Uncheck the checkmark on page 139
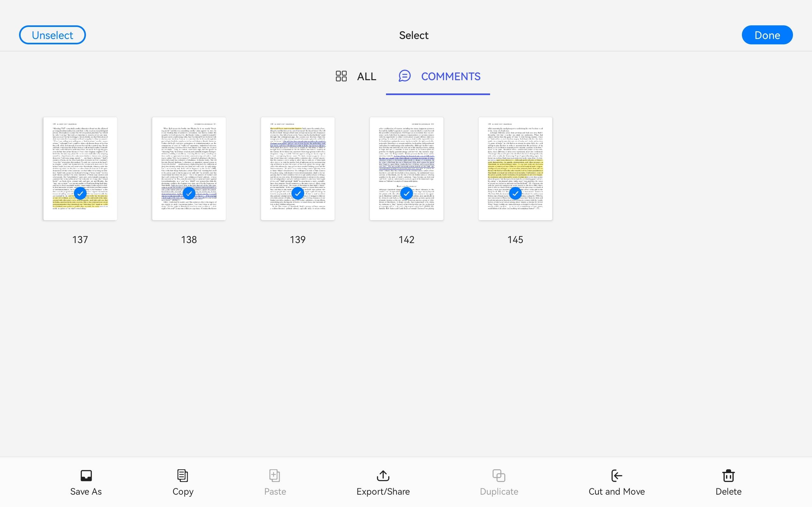The height and width of the screenshot is (507, 812). tap(298, 193)
